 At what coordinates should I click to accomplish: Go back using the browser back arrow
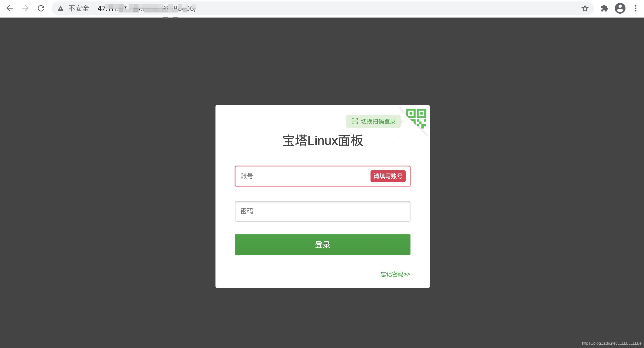pyautogui.click(x=10, y=8)
